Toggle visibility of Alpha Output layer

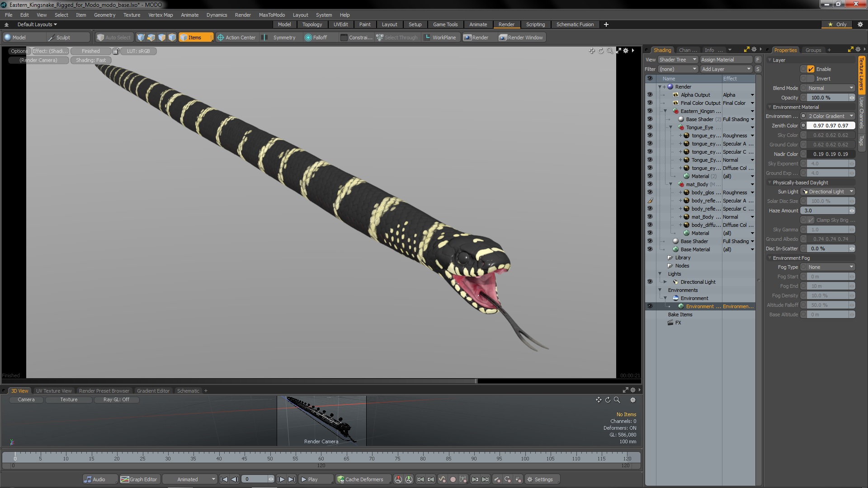click(x=650, y=95)
